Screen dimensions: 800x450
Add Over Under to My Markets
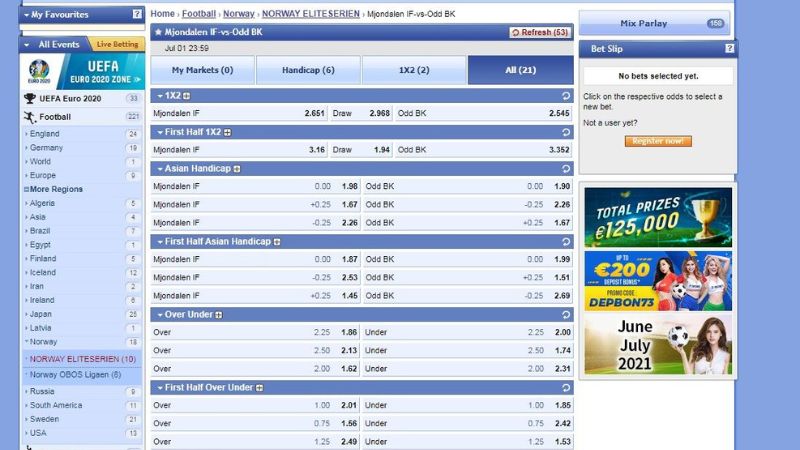pos(218,315)
